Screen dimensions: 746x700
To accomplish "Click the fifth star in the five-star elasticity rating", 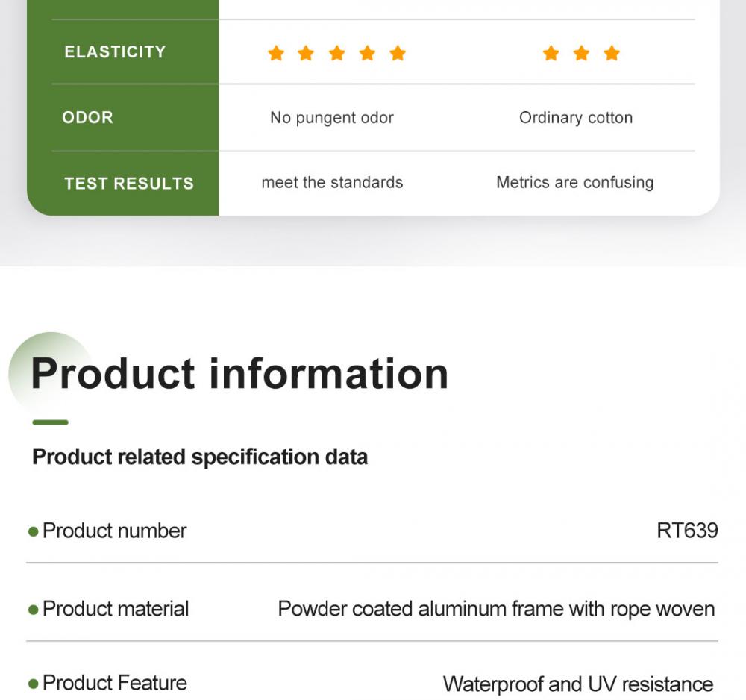I will coord(398,53).
